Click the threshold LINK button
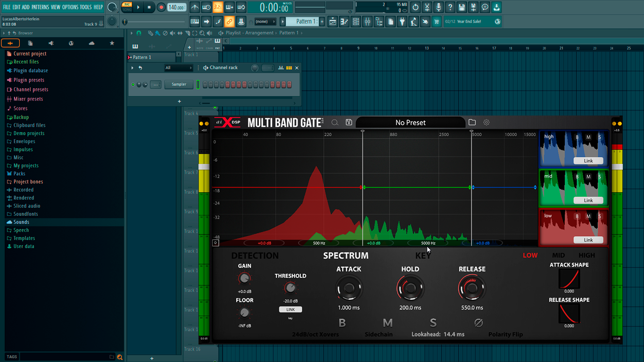 coord(290,310)
